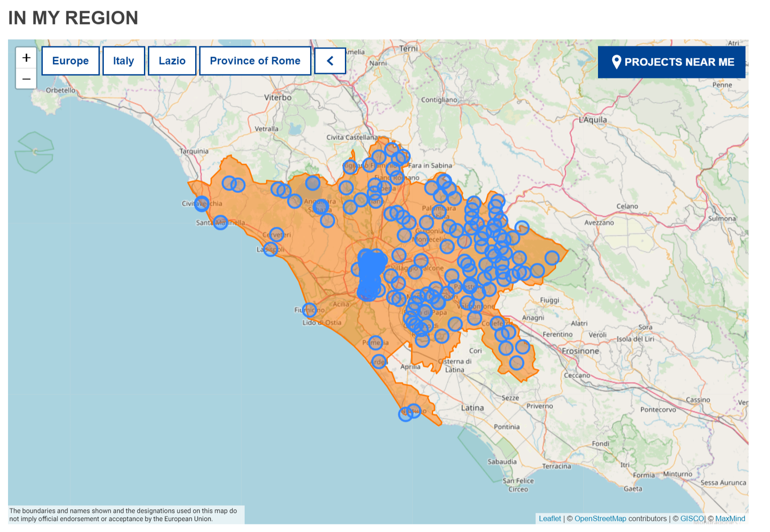Open the OpenStreetMap attribution link
770x532 pixels.
tap(600, 519)
